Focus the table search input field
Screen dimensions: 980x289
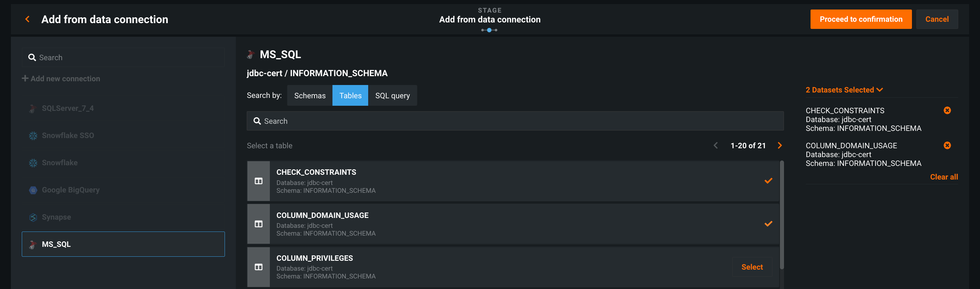click(x=515, y=121)
